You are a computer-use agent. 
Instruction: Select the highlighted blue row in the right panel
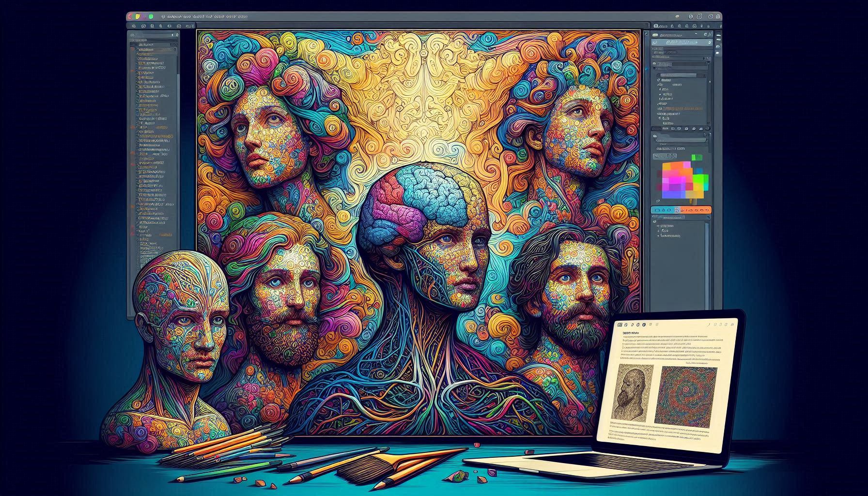[x=682, y=43]
